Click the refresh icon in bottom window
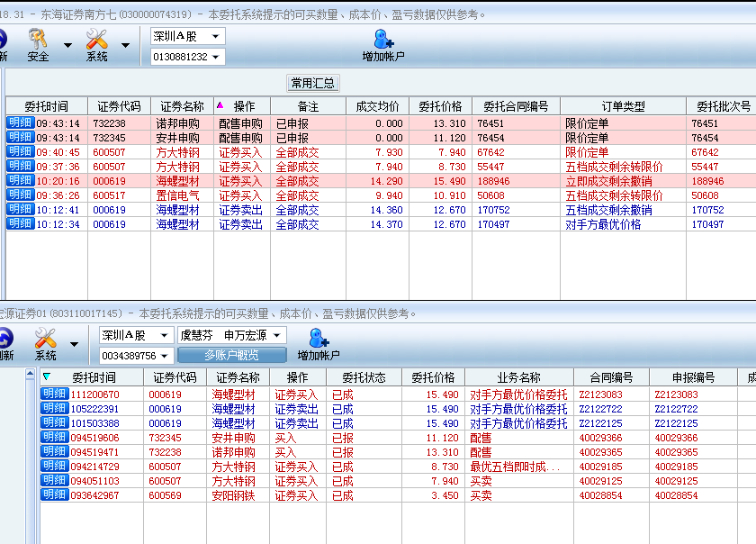 click(5, 344)
